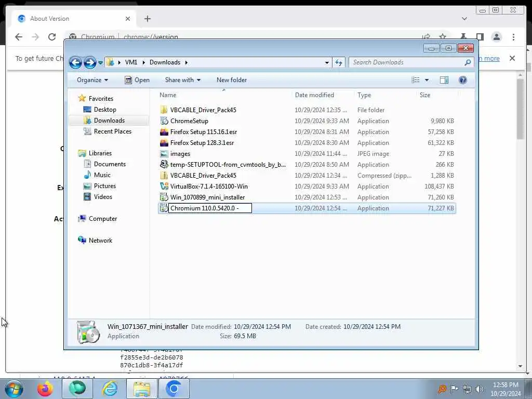Select temp-SETUPTOOL application icon
Viewport: 532px width, 399px height.
coord(164,165)
